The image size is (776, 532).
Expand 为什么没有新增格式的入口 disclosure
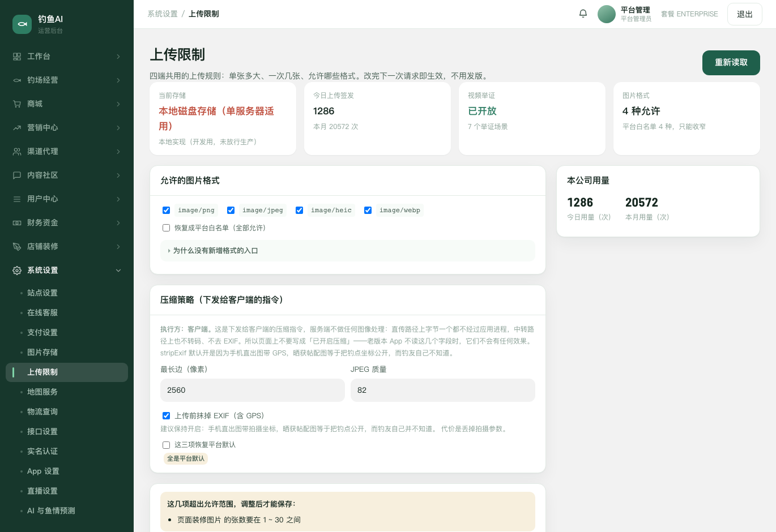(x=348, y=251)
